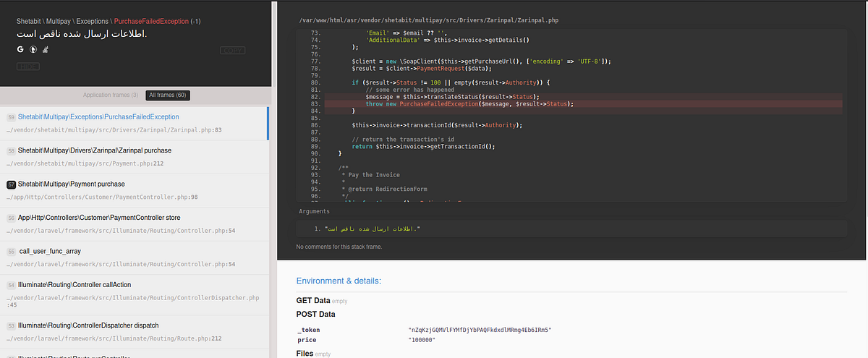Select frame 58 Zarinpal purchase
This screenshot has height=358, width=868.
tap(134, 157)
